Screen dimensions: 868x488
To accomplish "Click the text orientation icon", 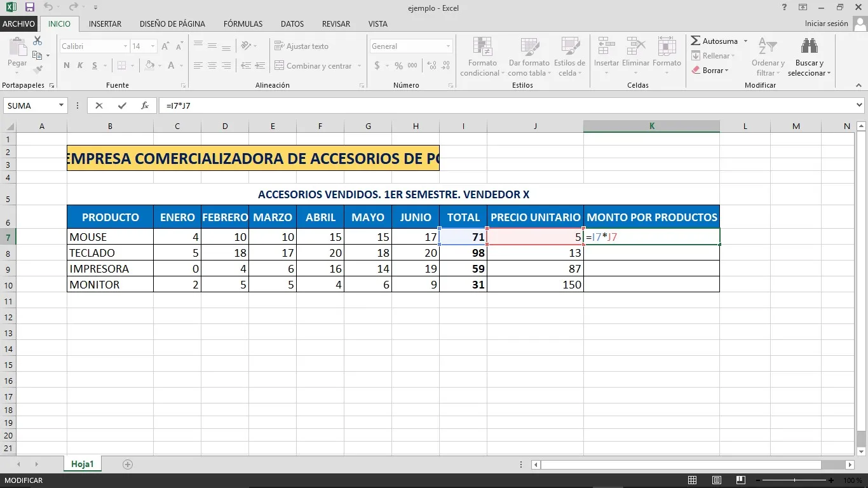I will pyautogui.click(x=245, y=46).
